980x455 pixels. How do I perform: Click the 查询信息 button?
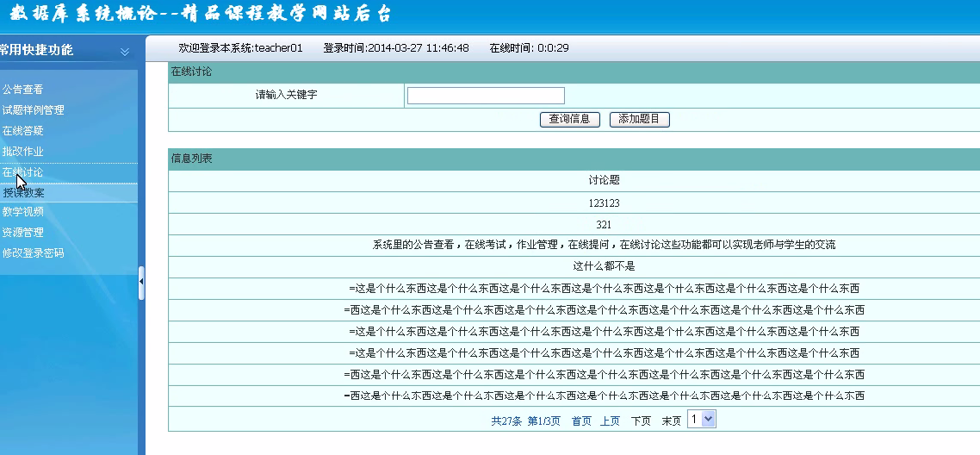[x=569, y=120]
